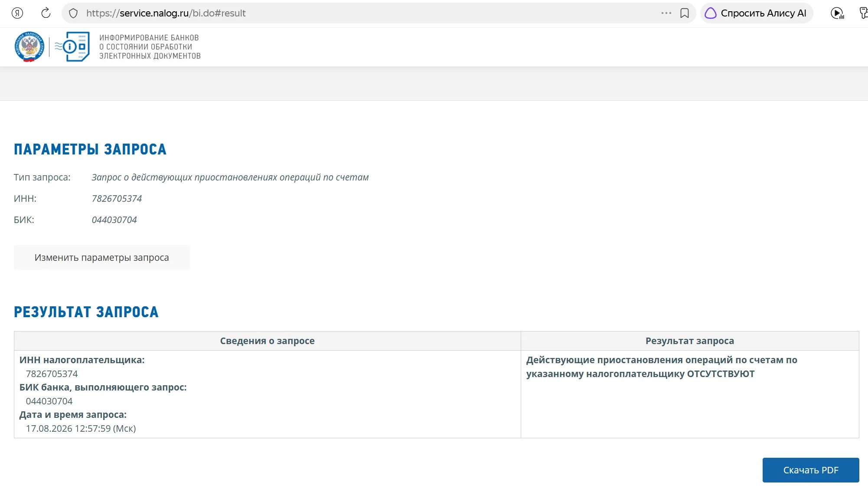868x489 pixels.
Task: Reload the page with the refresh icon
Action: click(46, 13)
